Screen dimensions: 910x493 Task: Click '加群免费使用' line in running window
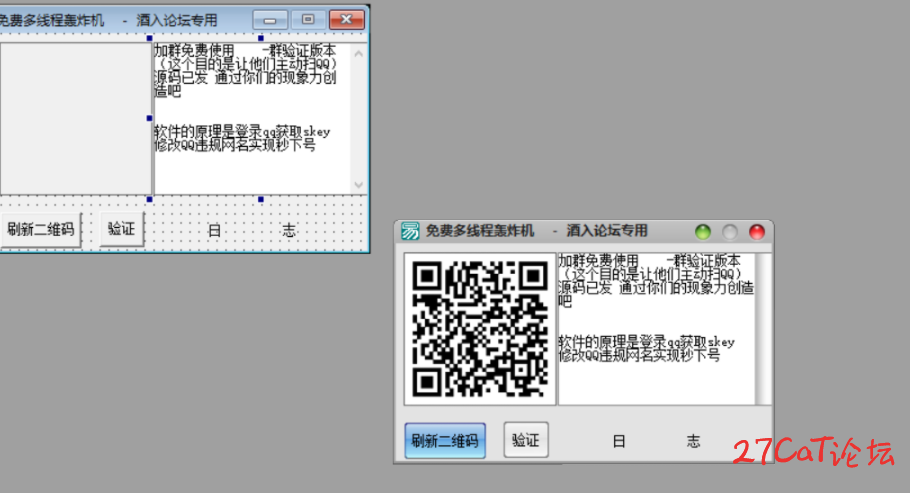click(x=650, y=261)
